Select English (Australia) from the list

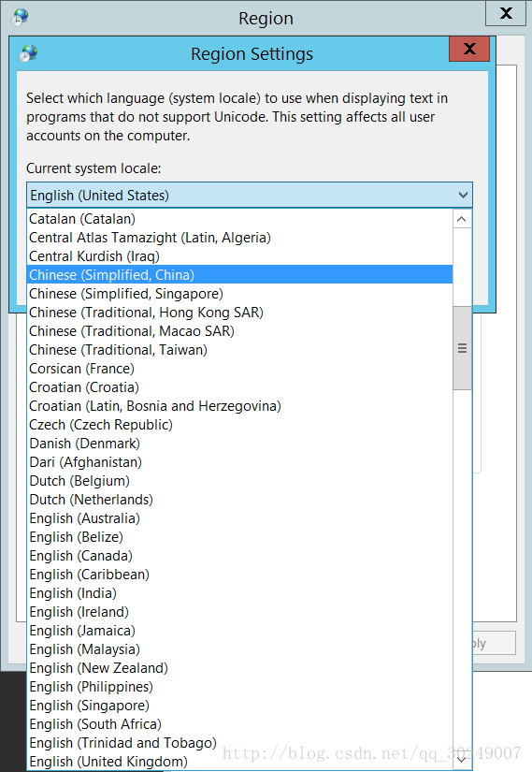(239, 518)
